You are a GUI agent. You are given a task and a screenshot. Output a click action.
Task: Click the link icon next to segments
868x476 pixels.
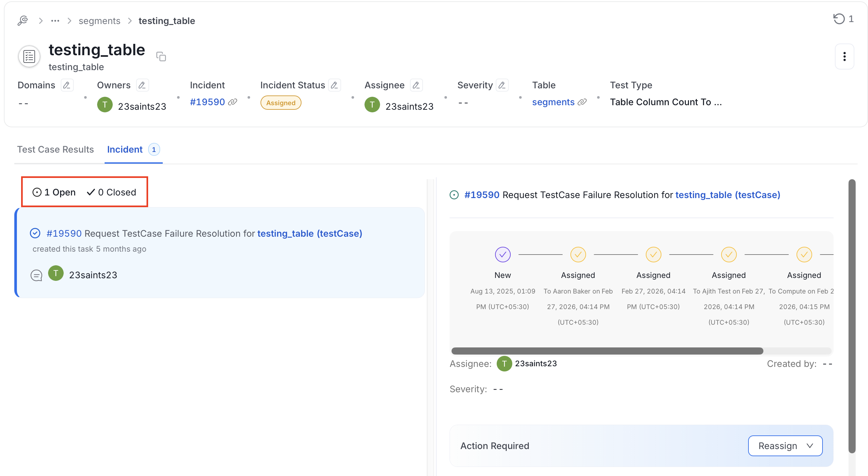pyautogui.click(x=582, y=102)
